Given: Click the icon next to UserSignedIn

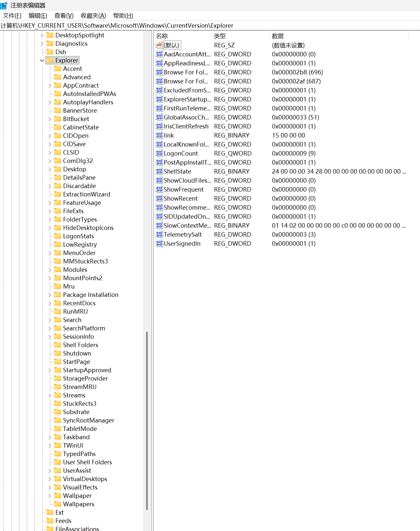Looking at the screenshot, I should 159,243.
